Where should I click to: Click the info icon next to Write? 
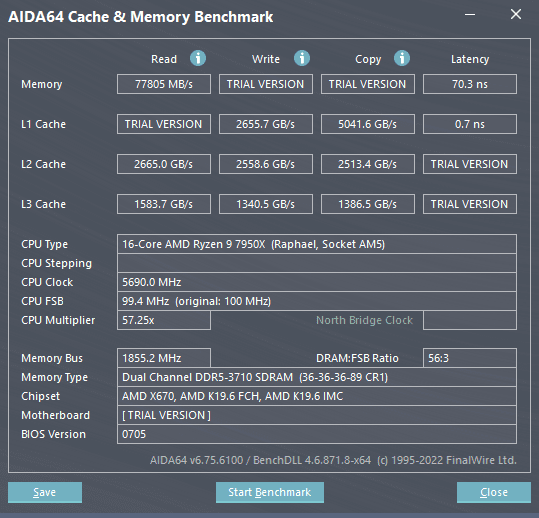point(302,58)
